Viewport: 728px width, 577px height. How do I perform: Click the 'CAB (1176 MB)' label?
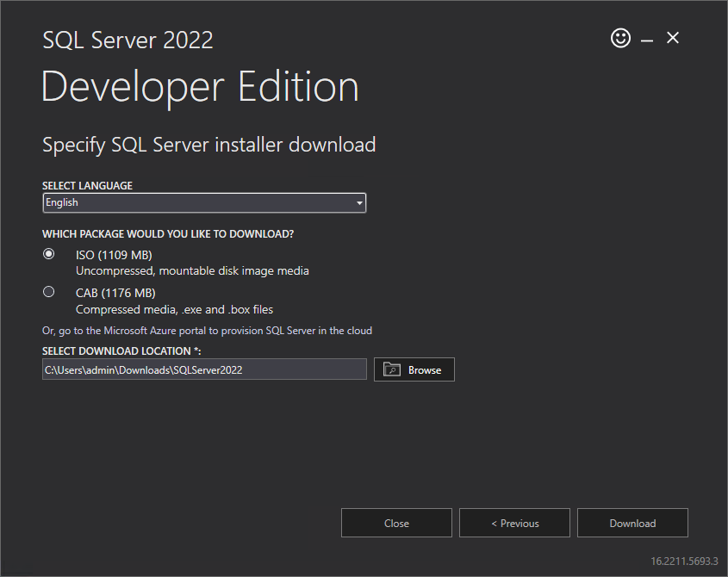point(115,293)
